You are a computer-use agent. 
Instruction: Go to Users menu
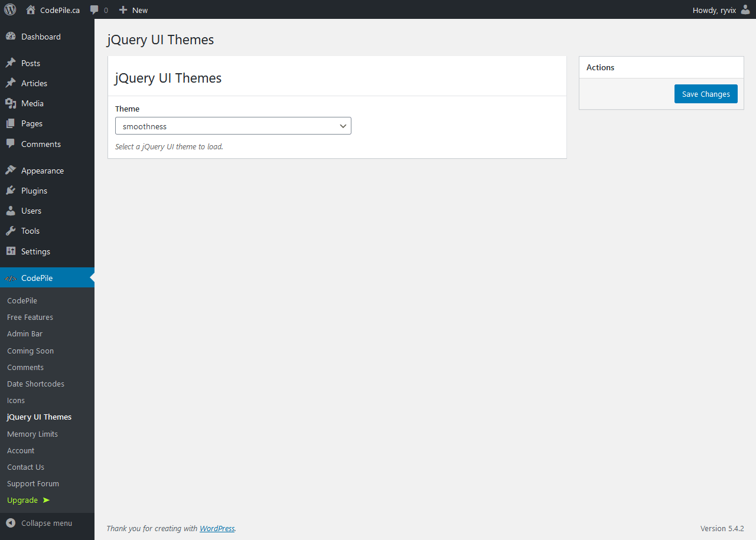point(47,211)
